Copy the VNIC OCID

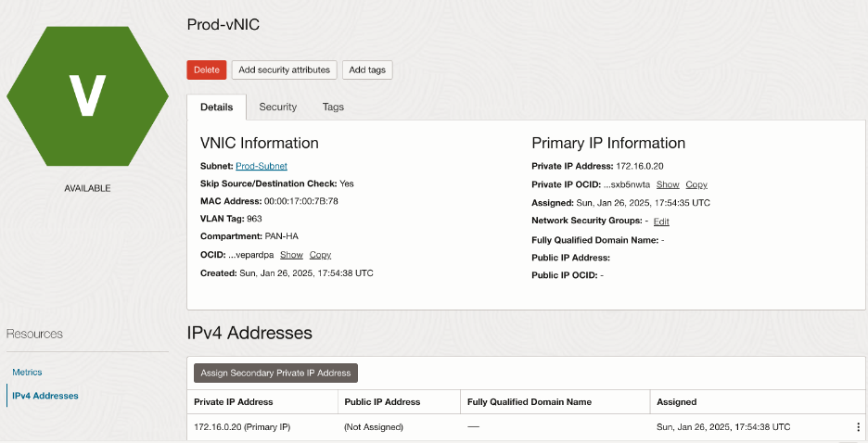point(320,255)
